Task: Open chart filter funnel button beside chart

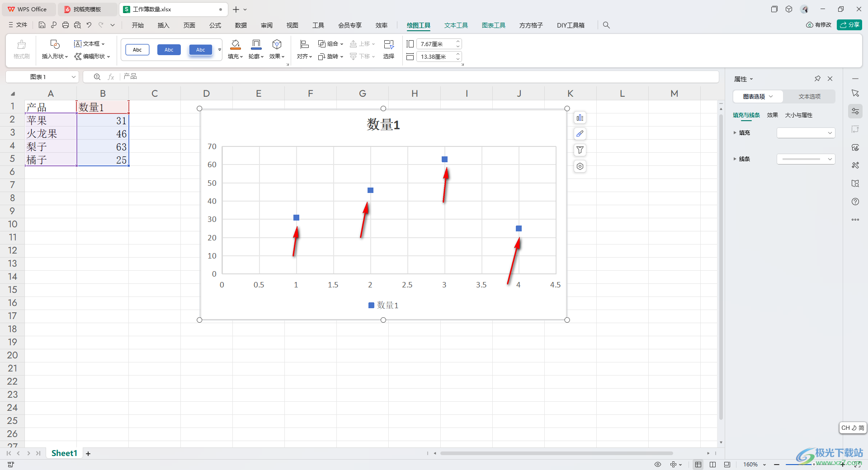Action: [580, 150]
